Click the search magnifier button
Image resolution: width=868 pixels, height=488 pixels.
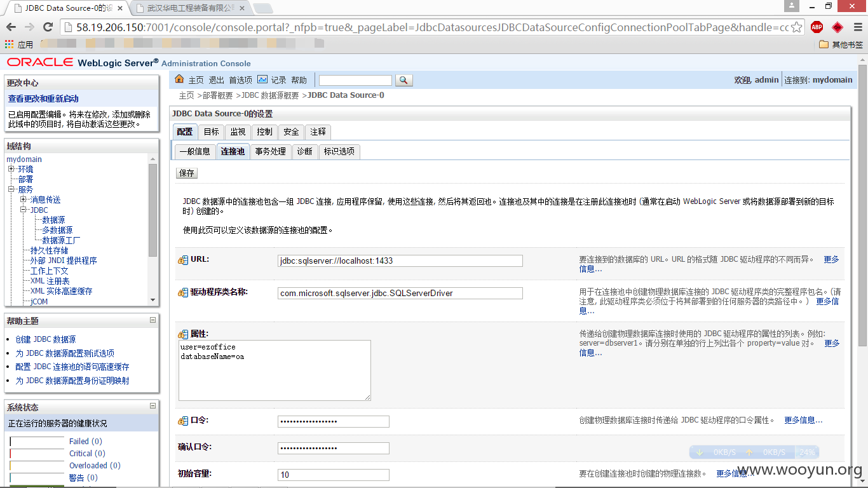click(x=404, y=80)
